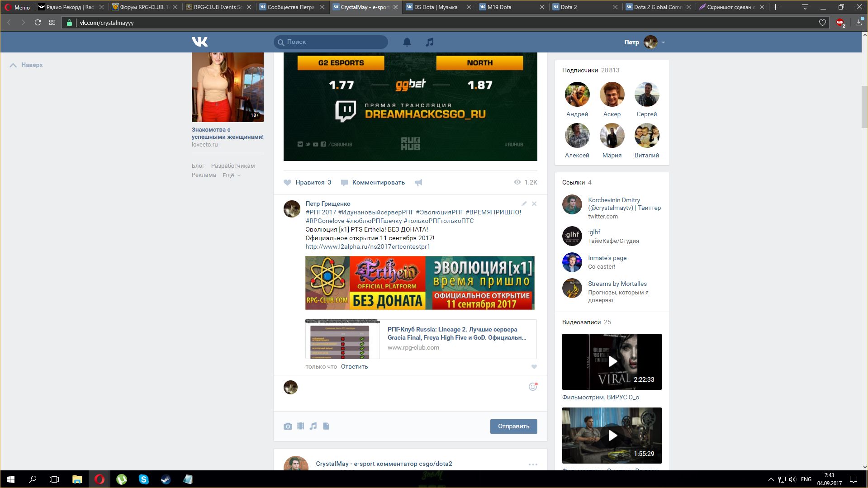This screenshot has width=868, height=488.
Task: Click the share megaphone icon under the post
Action: coord(418,183)
